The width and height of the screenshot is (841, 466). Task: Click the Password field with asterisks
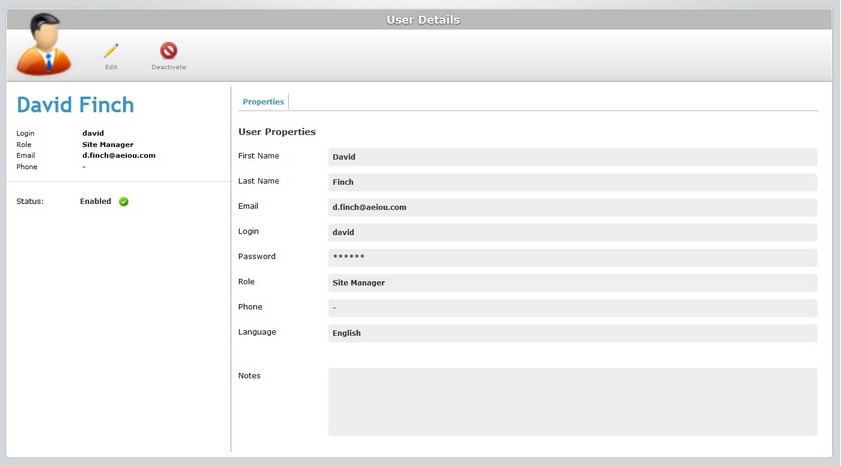[x=572, y=257]
